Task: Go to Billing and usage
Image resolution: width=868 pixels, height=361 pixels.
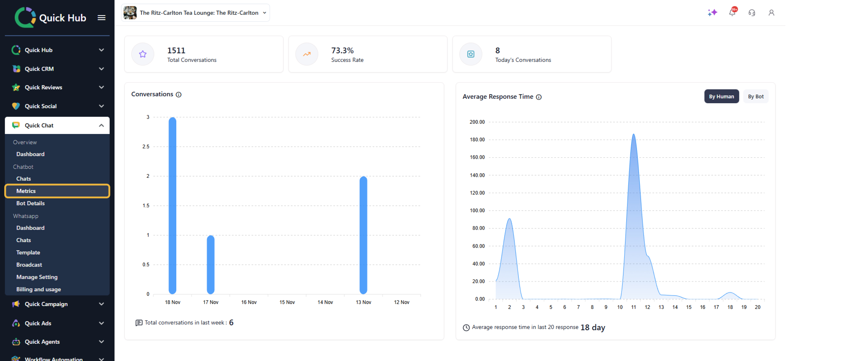Action: [x=38, y=289]
